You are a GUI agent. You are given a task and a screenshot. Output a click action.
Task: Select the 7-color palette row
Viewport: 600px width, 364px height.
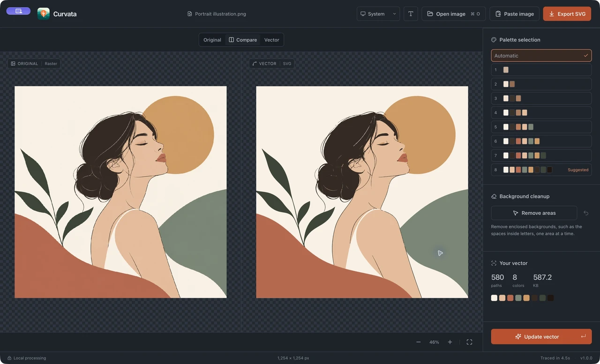(x=541, y=156)
